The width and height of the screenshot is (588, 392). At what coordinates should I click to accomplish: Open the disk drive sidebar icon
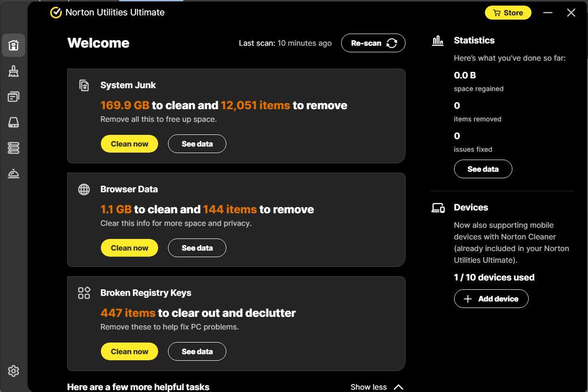pos(14,122)
